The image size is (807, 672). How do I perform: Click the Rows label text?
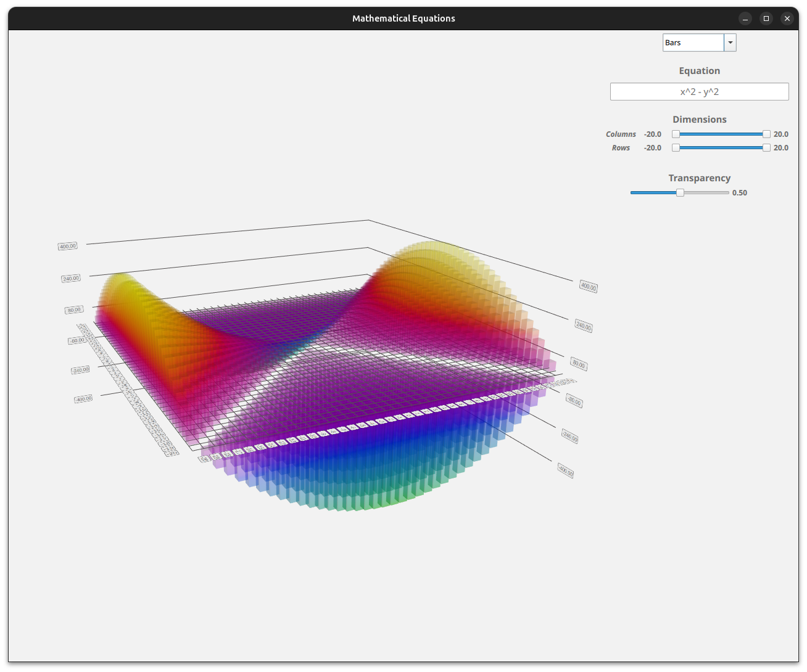621,148
